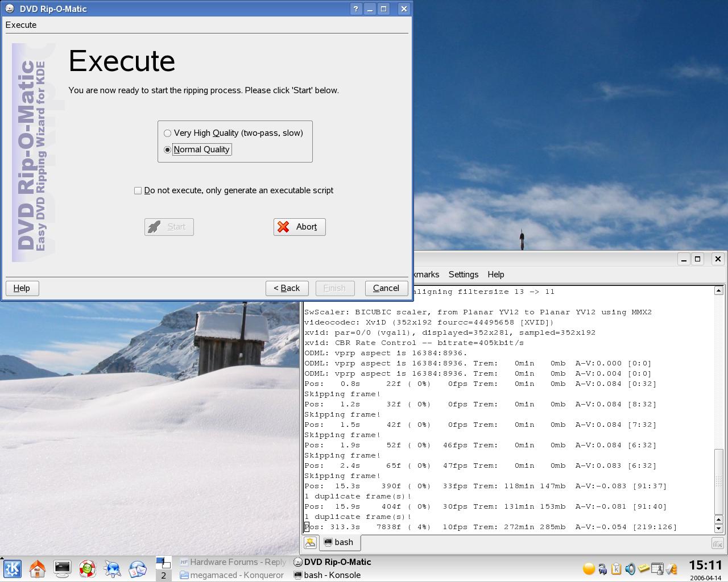Click close-tab icon at Konsole tab bar end
This screenshot has width=728, height=582.
point(717,543)
